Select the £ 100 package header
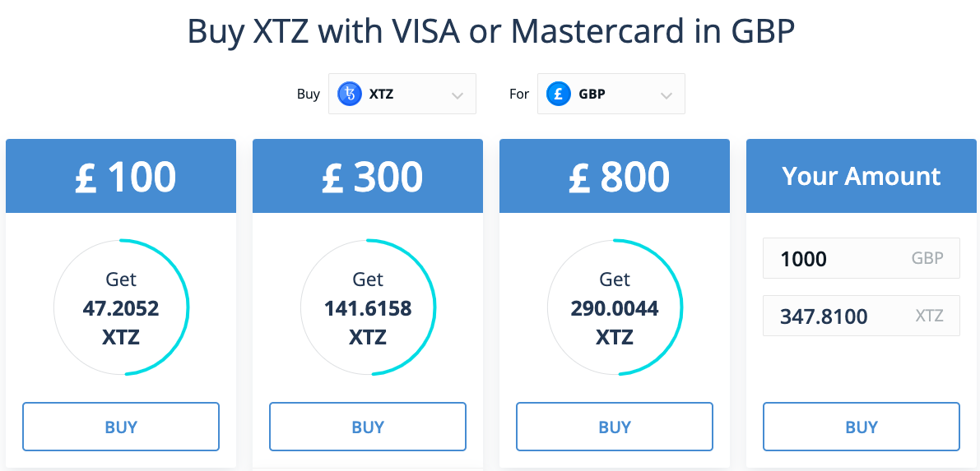Screen dimensions: 980x471 click(x=121, y=176)
